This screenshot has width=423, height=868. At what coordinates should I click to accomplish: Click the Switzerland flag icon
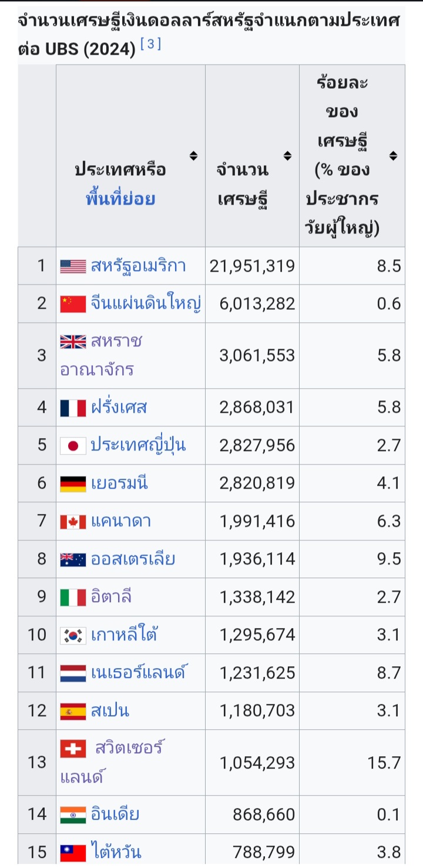tap(73, 749)
